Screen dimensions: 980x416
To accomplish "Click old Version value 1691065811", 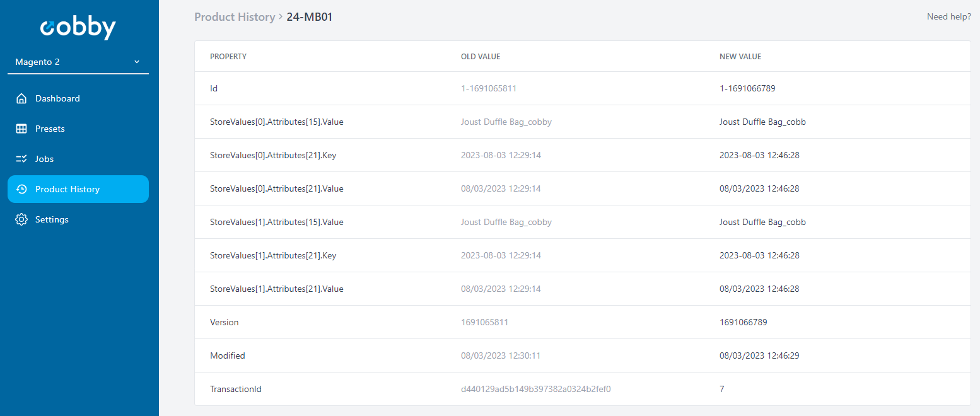I will click(x=485, y=323).
